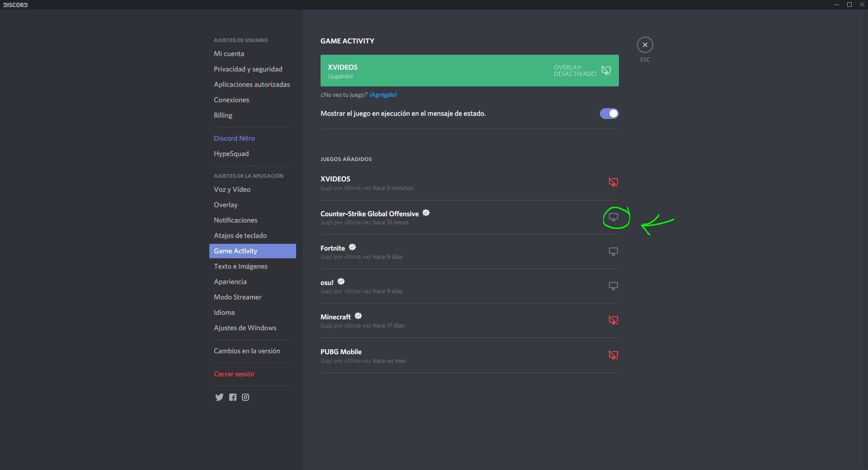Viewport: 868px width, 470px height.
Task: Open Modo Streamer settings
Action: 237,297
